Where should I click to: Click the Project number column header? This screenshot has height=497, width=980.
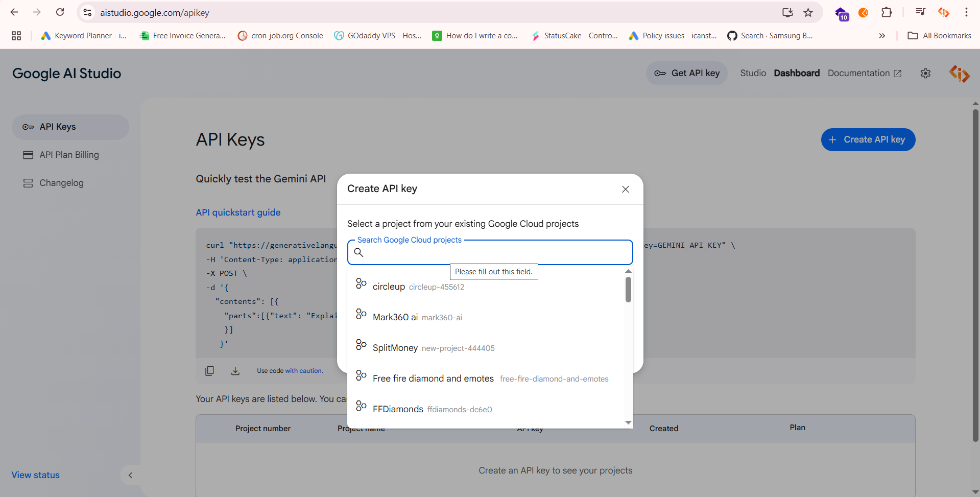coord(263,429)
